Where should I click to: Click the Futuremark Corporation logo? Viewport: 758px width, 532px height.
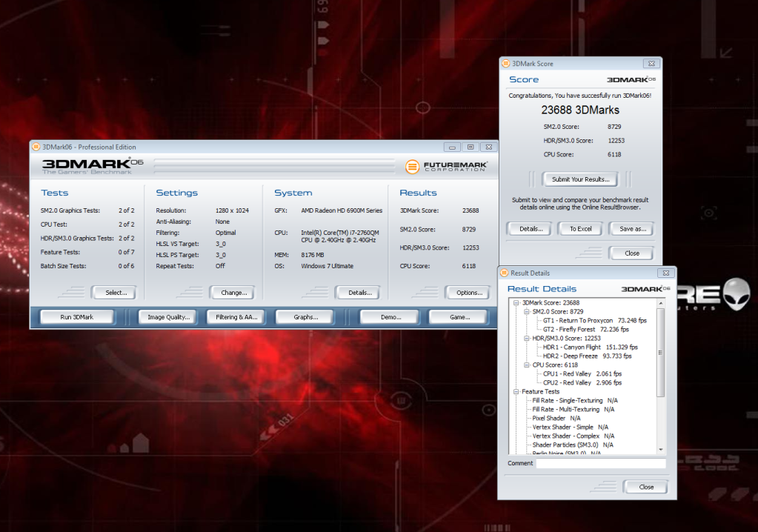pyautogui.click(x=447, y=167)
